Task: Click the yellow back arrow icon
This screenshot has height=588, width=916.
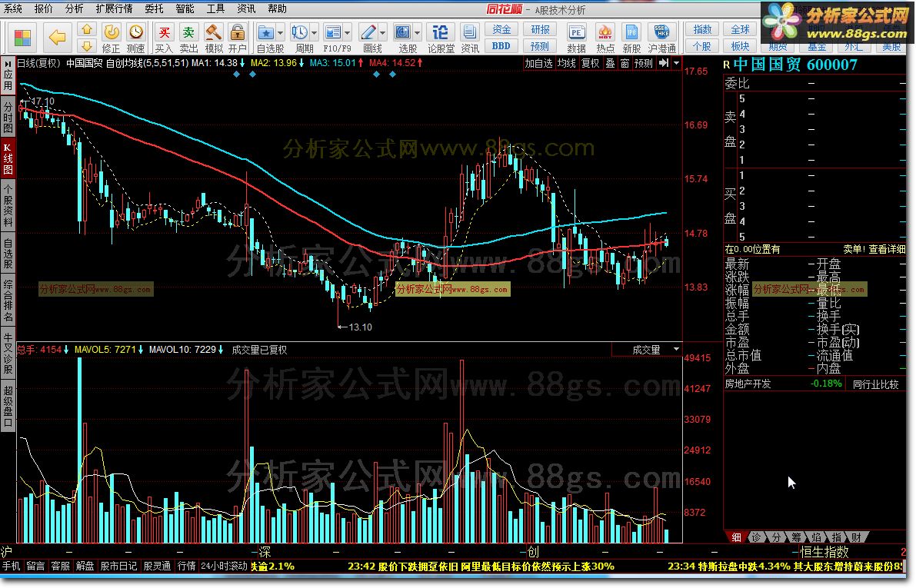Action: click(x=57, y=38)
